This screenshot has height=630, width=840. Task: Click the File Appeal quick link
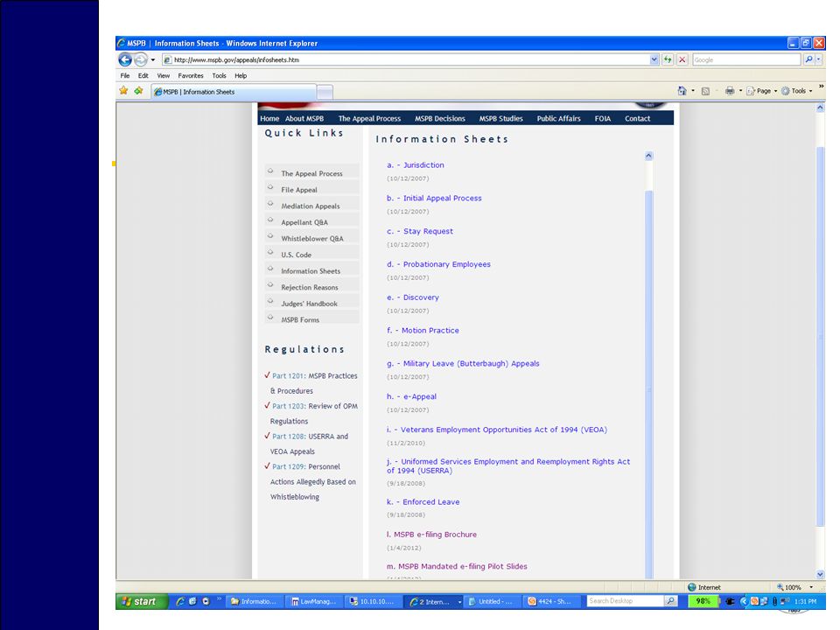click(299, 190)
